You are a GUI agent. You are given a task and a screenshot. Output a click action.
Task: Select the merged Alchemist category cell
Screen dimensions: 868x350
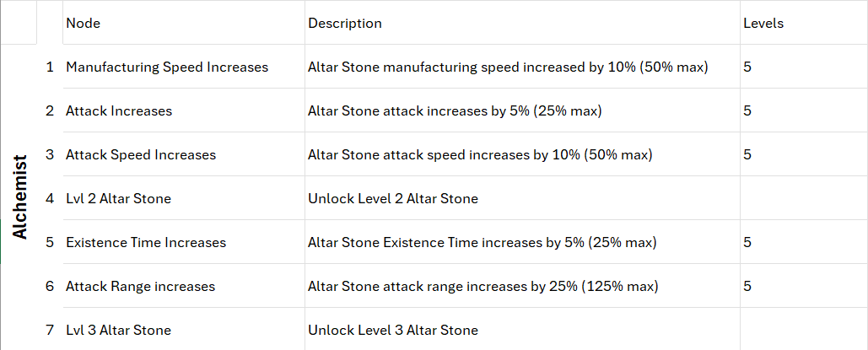point(19,197)
